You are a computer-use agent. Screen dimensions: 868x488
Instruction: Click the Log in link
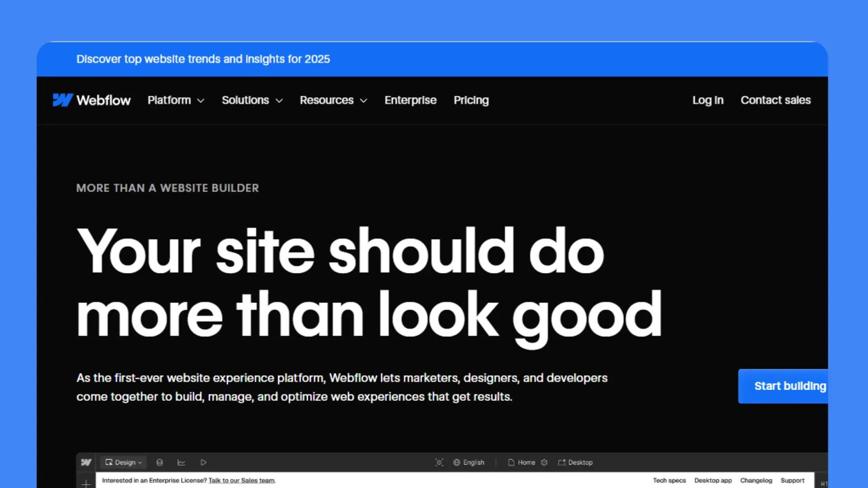(708, 100)
